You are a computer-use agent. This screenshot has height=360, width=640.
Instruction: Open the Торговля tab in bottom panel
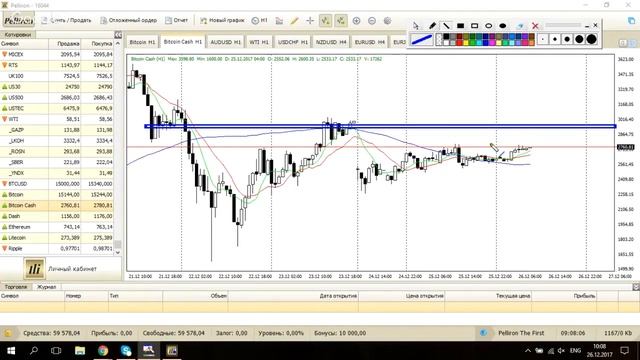pos(16,287)
